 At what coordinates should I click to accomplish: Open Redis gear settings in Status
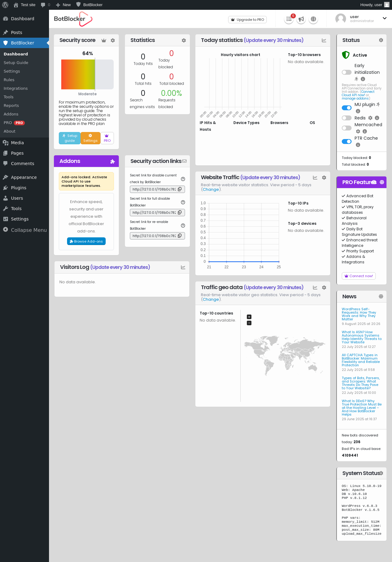(x=370, y=118)
